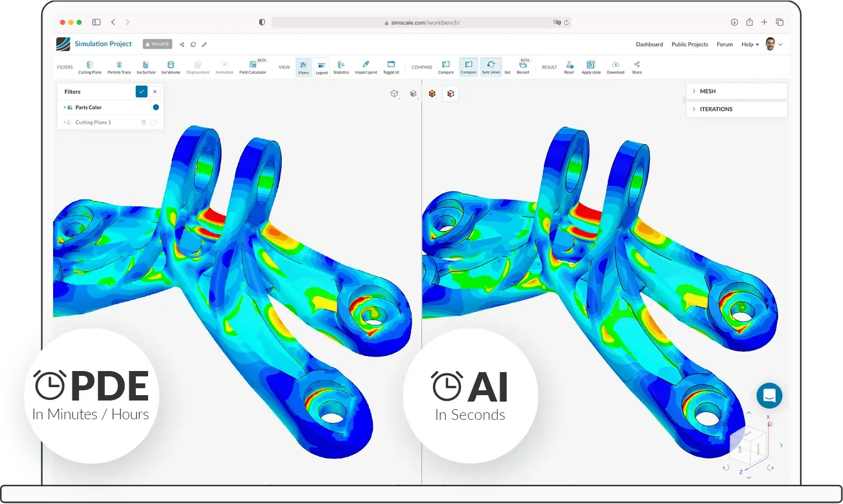Screen dimensions: 843x504
Task: Select wireframe cube render mode icon
Action: click(x=394, y=94)
